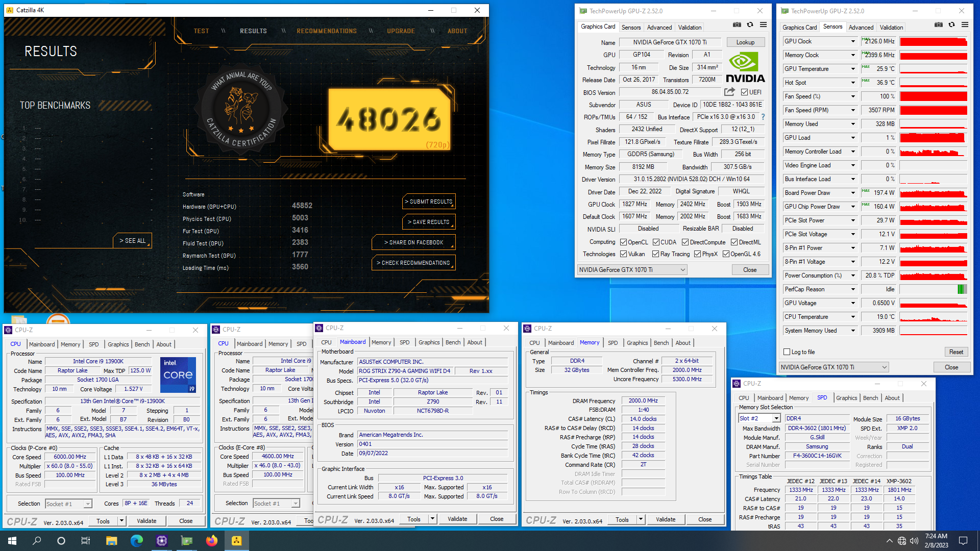Open Memory Slot Selection dropdown Slot #2
The height and width of the screenshot is (551, 980).
tap(759, 418)
